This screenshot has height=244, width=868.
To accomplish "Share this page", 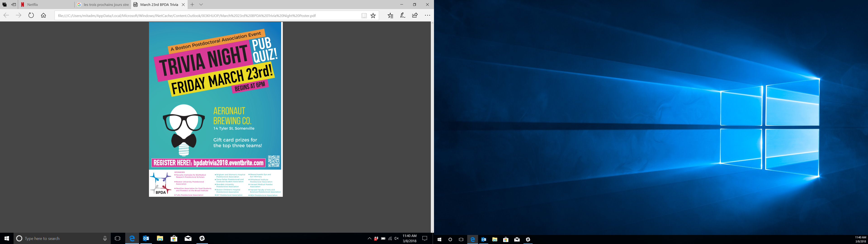I will point(415,15).
